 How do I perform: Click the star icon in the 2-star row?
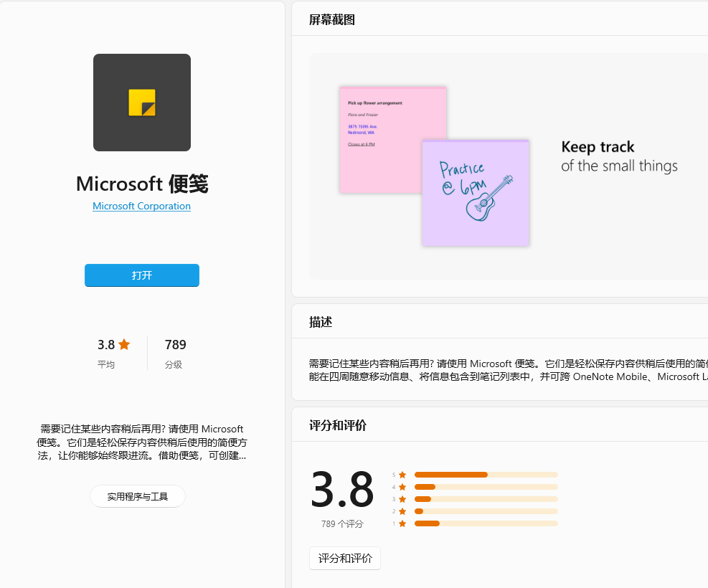pos(402,511)
